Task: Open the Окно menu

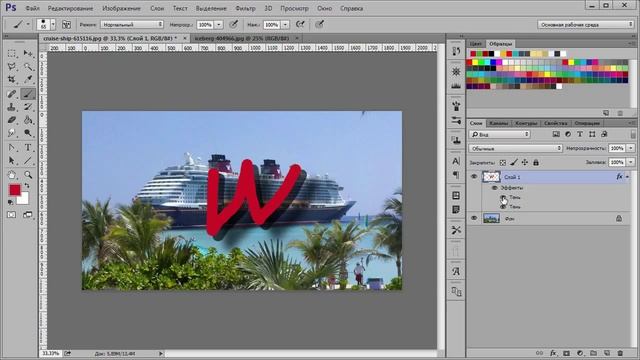Action: (324, 8)
